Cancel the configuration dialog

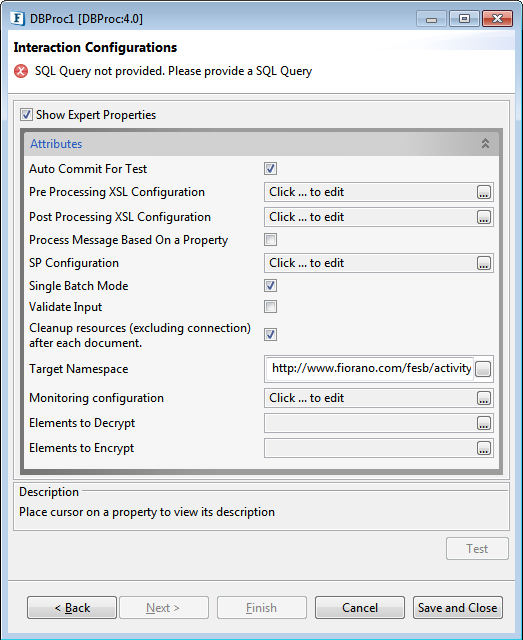point(360,608)
